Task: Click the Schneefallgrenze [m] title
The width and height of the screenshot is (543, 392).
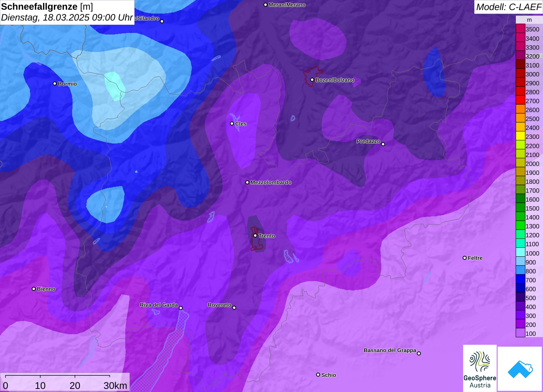Action: (x=47, y=7)
